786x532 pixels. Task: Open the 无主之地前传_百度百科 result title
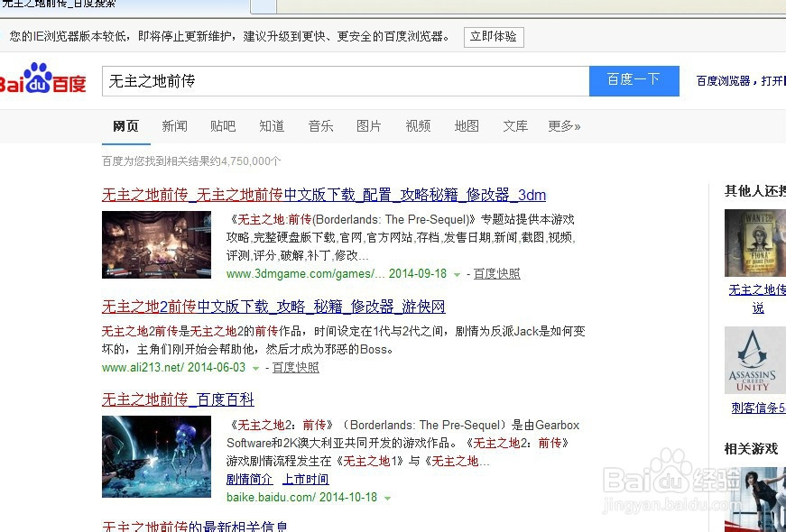[178, 399]
